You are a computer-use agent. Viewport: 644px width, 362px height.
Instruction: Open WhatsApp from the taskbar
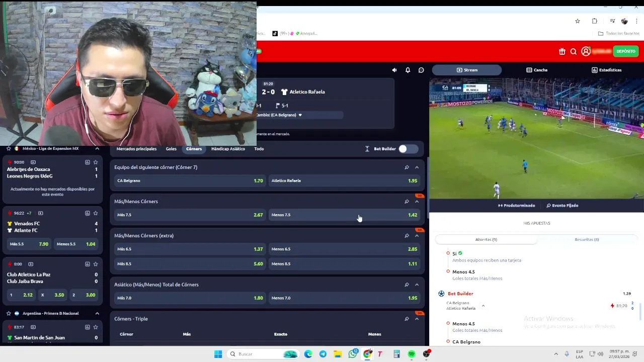coord(353,354)
